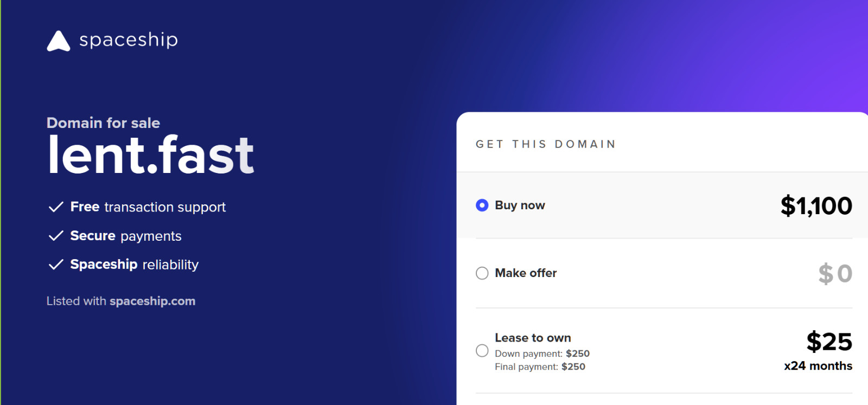The image size is (868, 405).
Task: Click the Spaceship triangle logo icon
Action: pyautogui.click(x=59, y=40)
